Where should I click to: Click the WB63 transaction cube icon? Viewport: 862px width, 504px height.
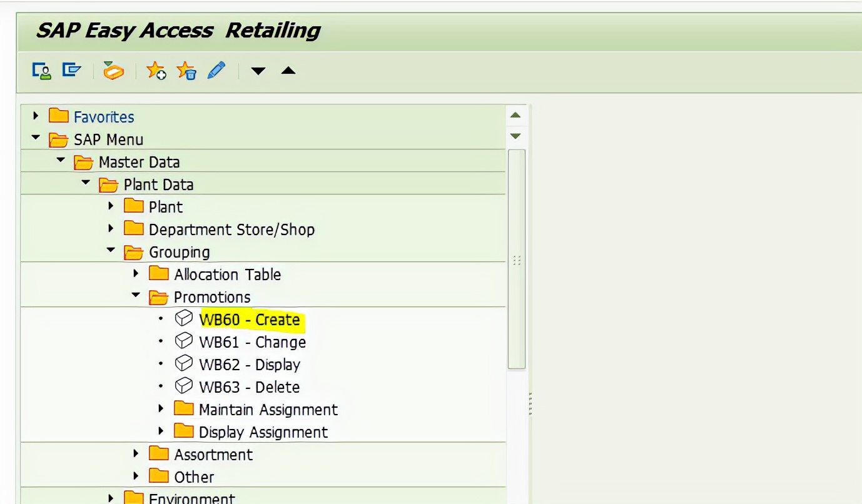pyautogui.click(x=183, y=386)
